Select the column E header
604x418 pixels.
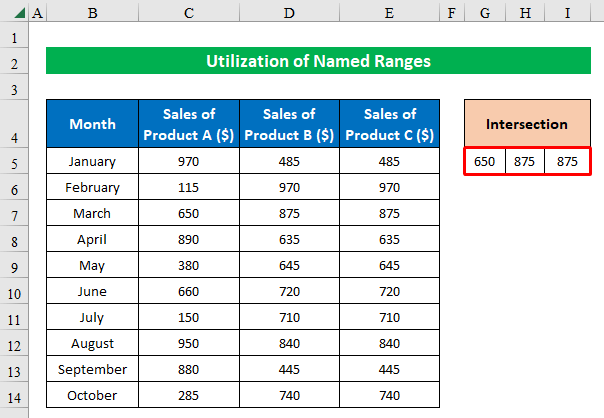tap(389, 14)
